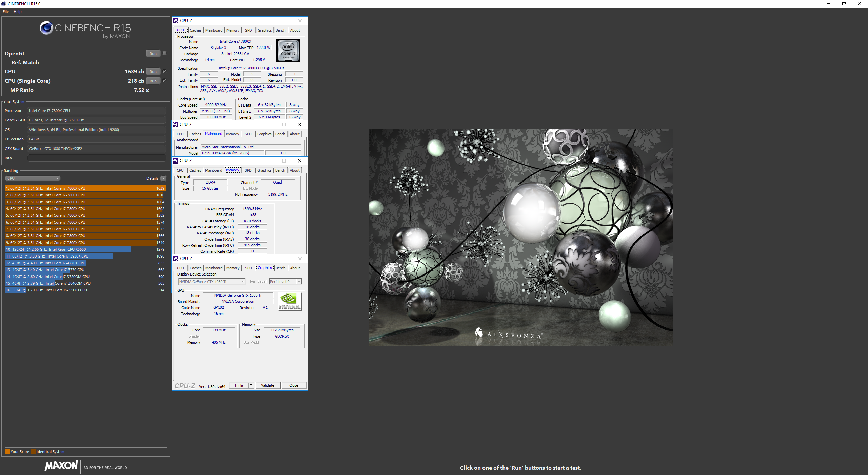This screenshot has width=868, height=475.
Task: Click the Core Speed value 4900.82 MHz
Action: pyautogui.click(x=216, y=105)
